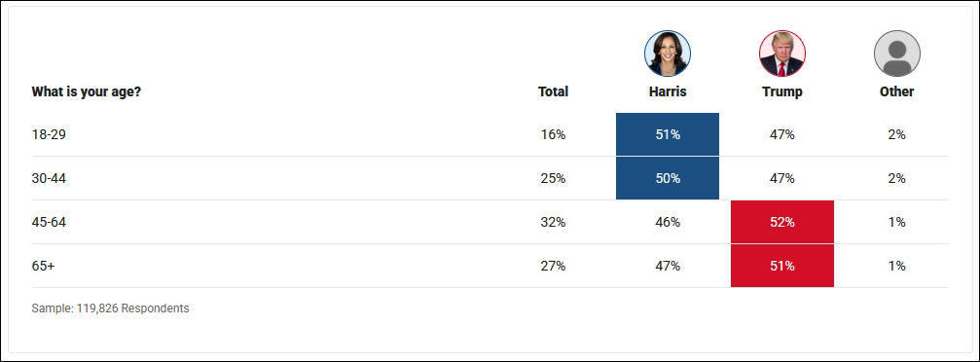The height and width of the screenshot is (362, 980).
Task: Click the Total column header
Action: point(553,91)
